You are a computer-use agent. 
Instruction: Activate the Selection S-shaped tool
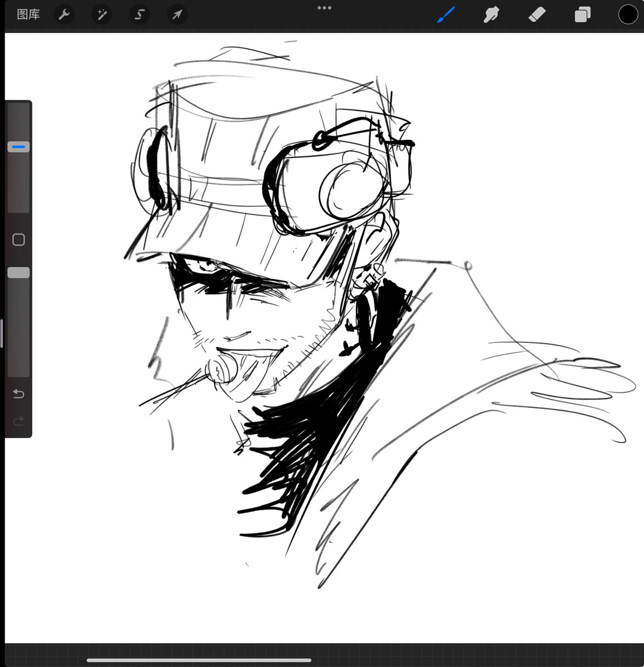pyautogui.click(x=140, y=14)
